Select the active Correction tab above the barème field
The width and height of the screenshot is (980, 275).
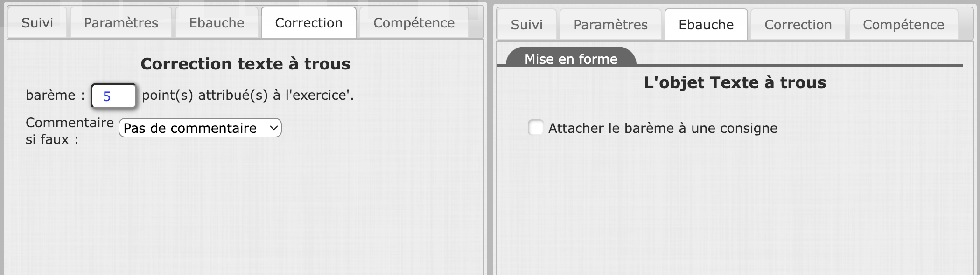pos(308,23)
